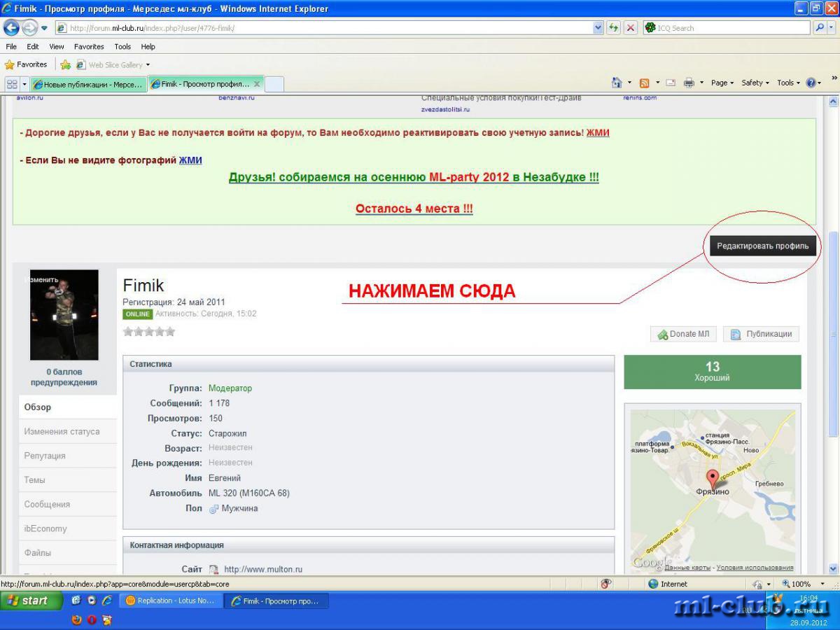The height and width of the screenshot is (630, 840).
Task: Click the Quick Tabs grid icon
Action: 12,84
